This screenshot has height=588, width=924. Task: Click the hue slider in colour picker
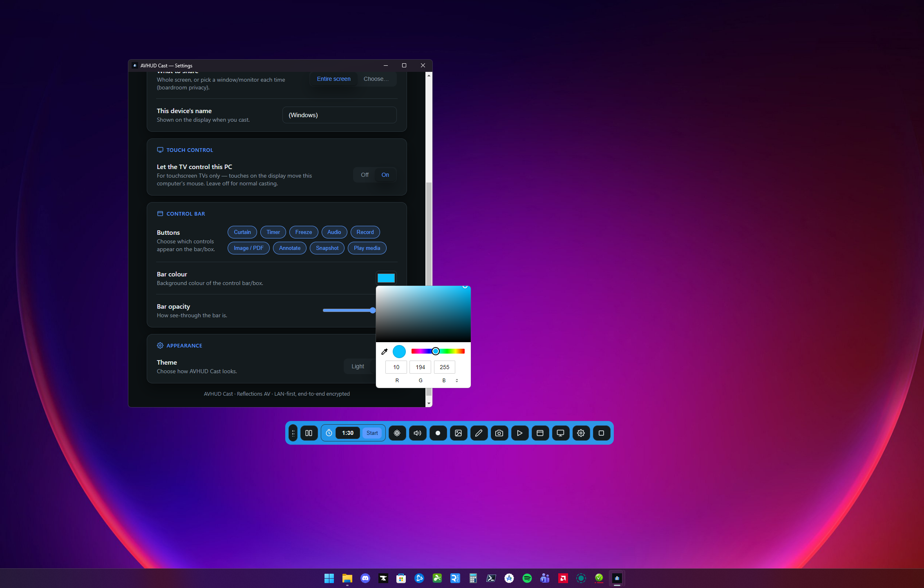tap(438, 351)
